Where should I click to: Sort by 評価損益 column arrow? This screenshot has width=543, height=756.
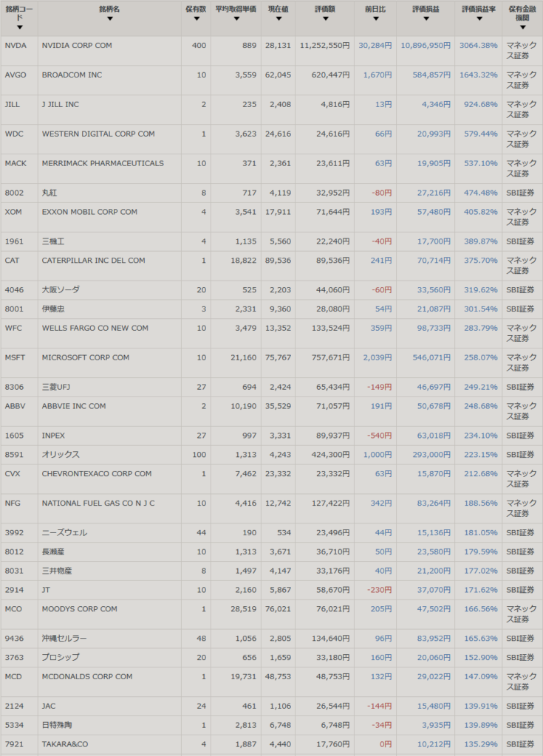coord(425,18)
